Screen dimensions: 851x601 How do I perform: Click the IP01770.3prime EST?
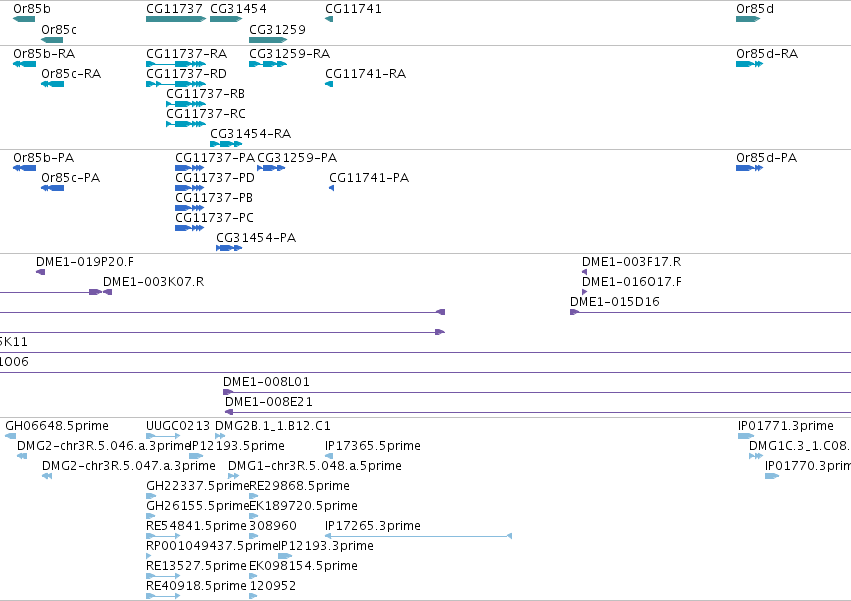[772, 476]
